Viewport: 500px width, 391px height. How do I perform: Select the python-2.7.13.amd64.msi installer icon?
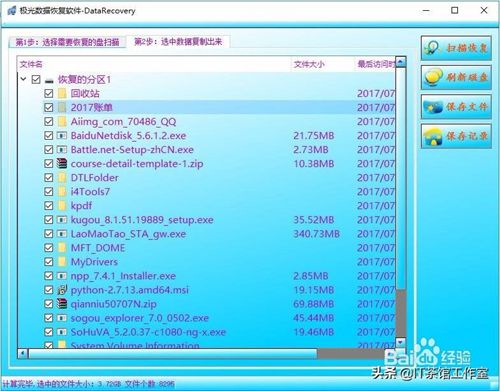coord(62,290)
